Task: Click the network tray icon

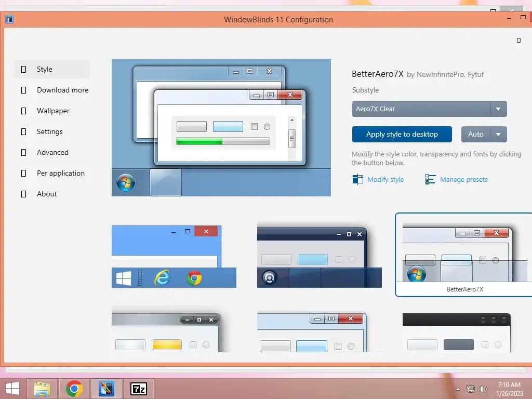Action: (x=471, y=389)
